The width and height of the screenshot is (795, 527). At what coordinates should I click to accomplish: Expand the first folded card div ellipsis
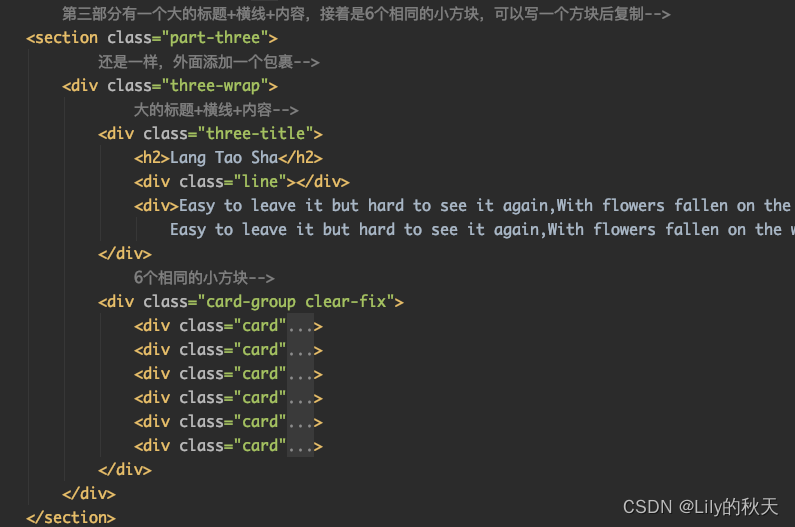click(x=300, y=325)
